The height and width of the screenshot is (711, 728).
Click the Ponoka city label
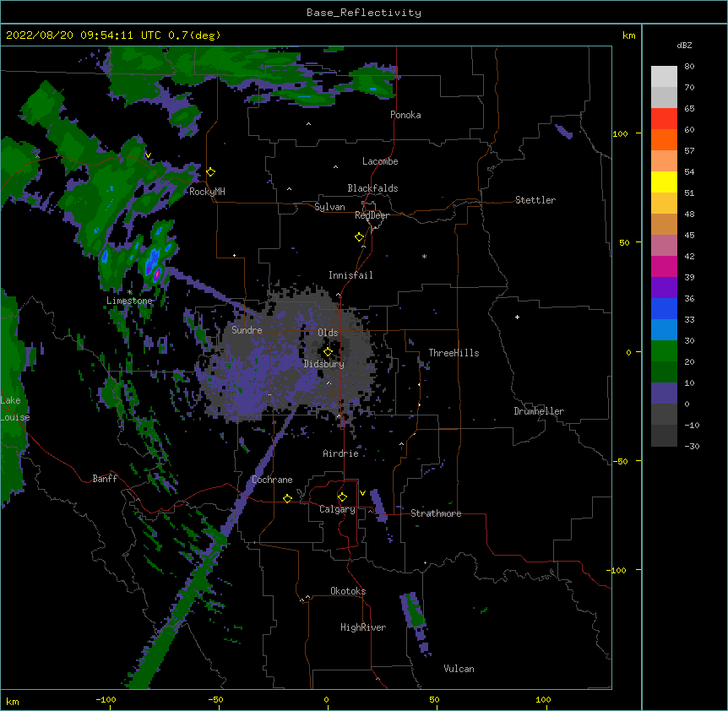pos(405,115)
